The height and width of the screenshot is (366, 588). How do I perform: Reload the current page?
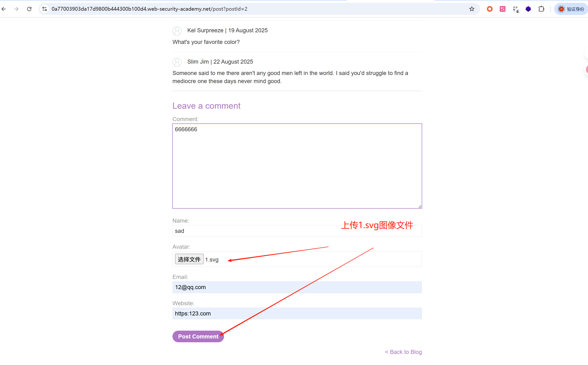(29, 9)
